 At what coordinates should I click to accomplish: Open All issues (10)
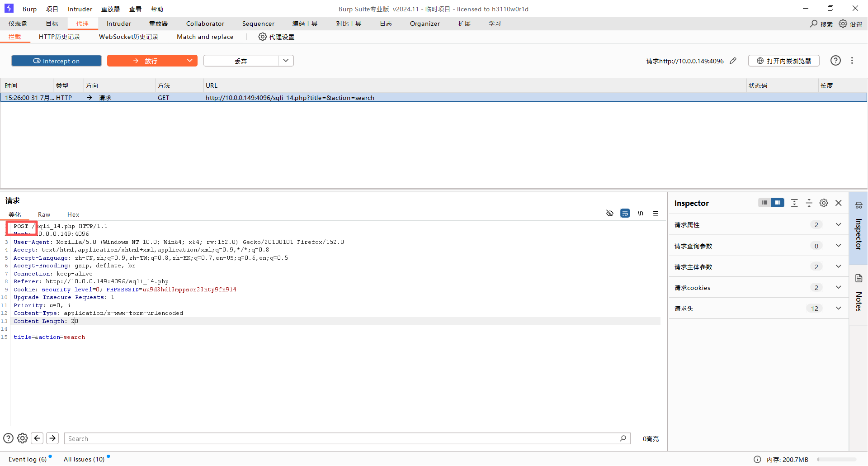84,459
